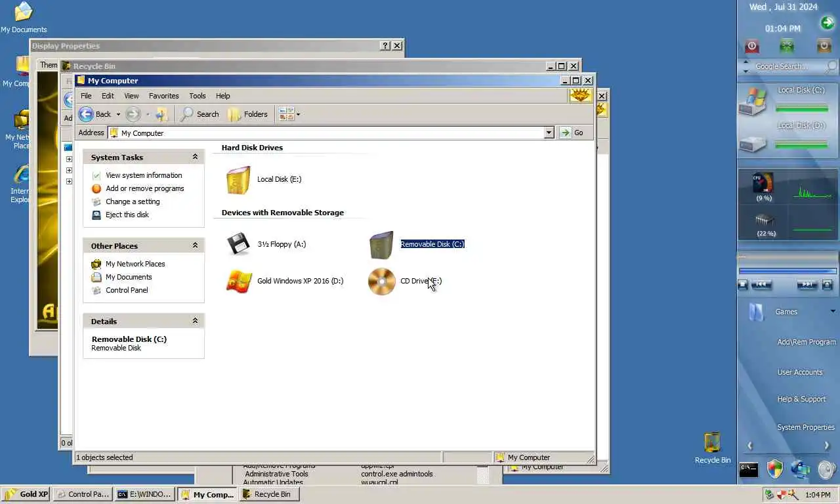Open the command prompt sidebar icon

pos(749,469)
